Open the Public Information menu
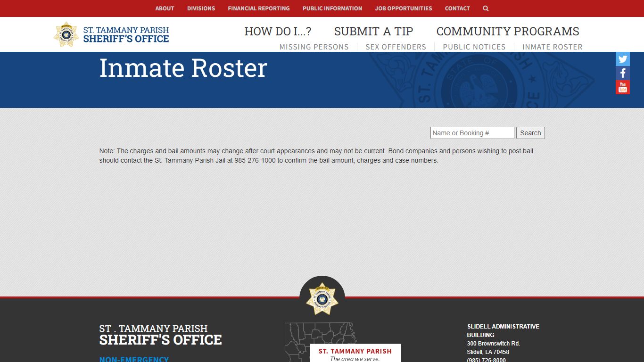 332,8
